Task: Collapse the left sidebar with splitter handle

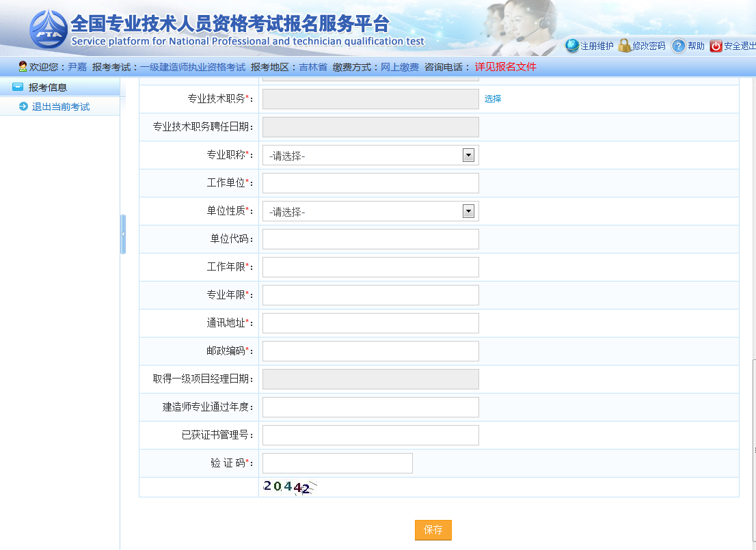Action: click(x=123, y=234)
